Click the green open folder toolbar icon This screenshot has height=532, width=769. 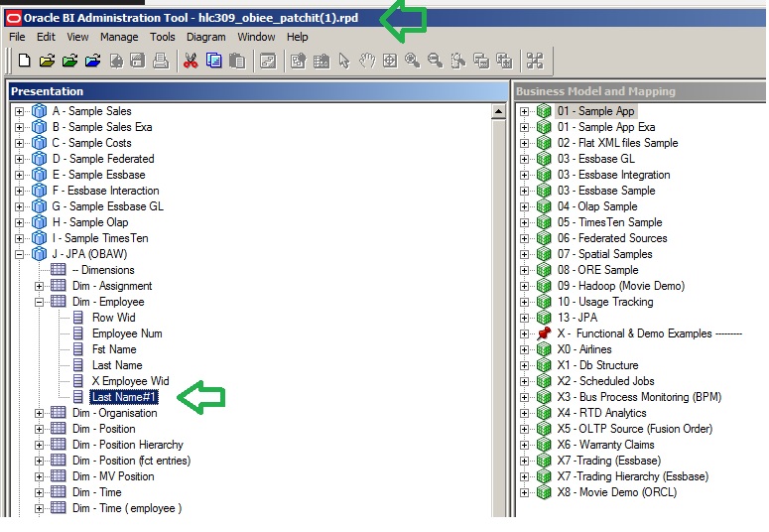click(x=69, y=61)
